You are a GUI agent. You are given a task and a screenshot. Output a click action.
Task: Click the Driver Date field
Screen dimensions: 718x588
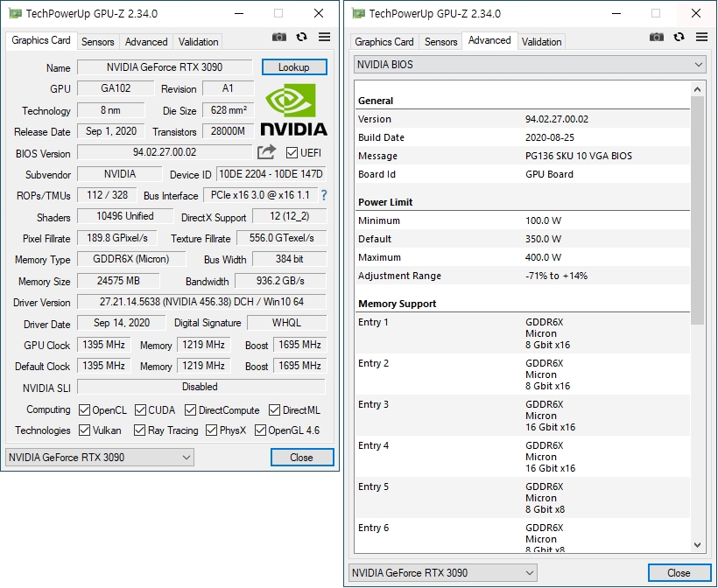point(122,323)
